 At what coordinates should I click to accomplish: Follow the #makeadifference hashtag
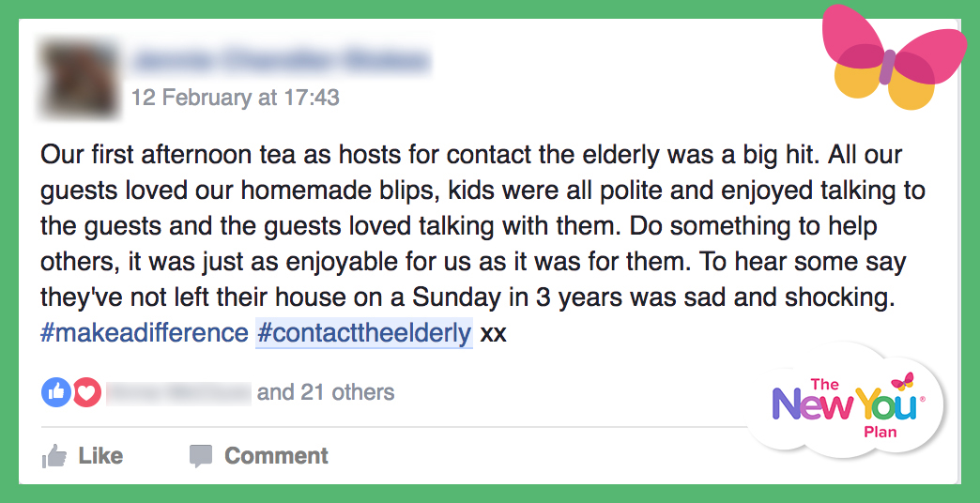145,333
